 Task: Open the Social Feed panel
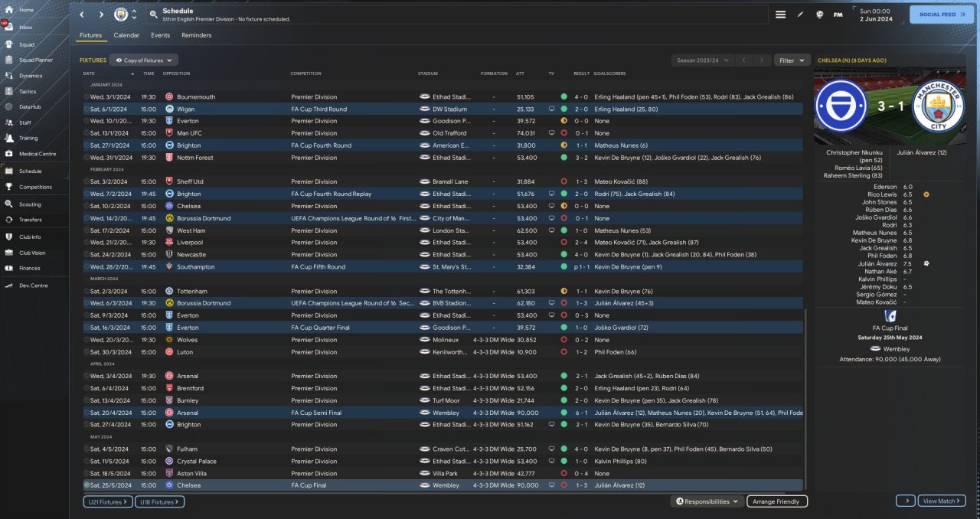942,15
